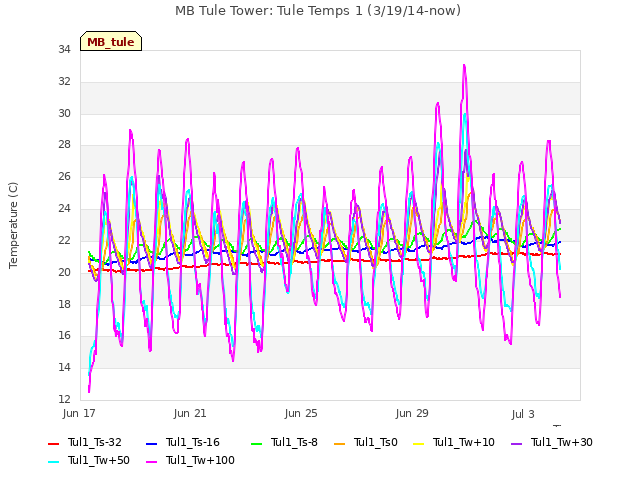
Task: Select the cyan Tul1_Tw+50 legend swatch
Action: click(x=53, y=462)
